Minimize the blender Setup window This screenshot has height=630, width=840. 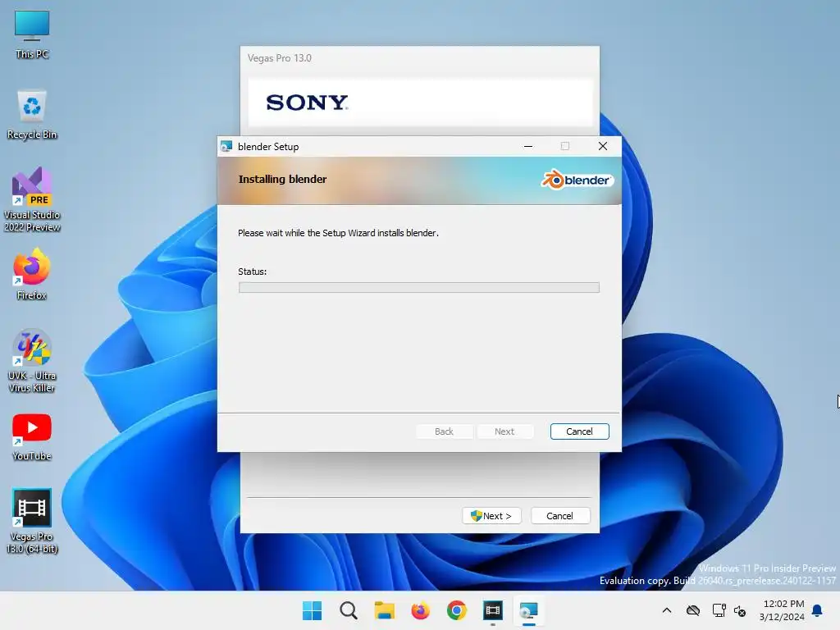pyautogui.click(x=528, y=146)
